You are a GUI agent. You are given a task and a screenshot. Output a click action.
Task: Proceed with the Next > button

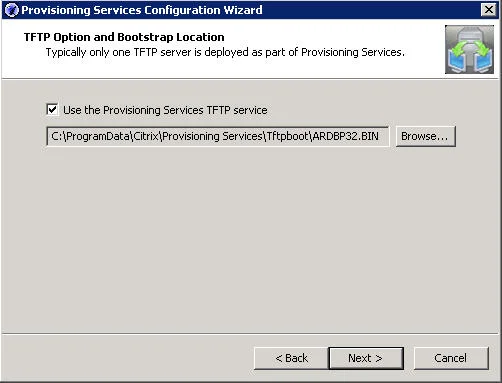(x=366, y=358)
